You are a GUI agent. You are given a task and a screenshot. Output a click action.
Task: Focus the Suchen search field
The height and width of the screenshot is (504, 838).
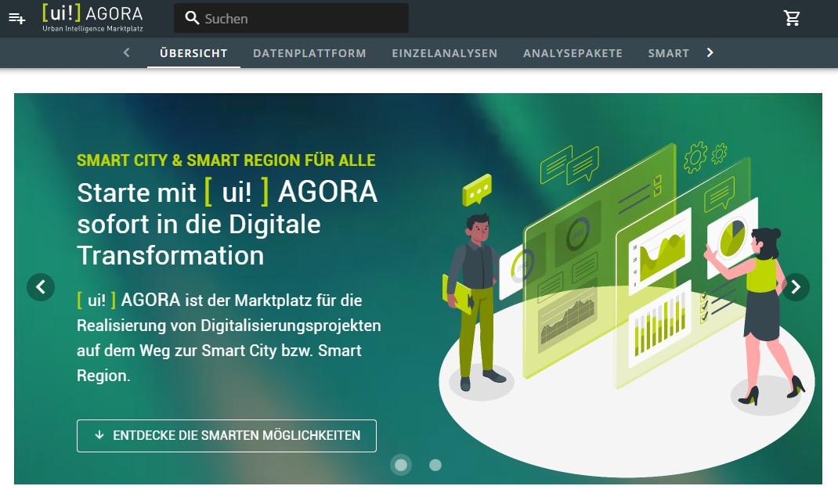(302, 19)
